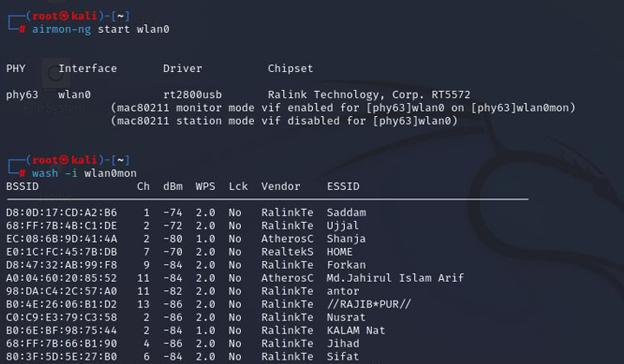Viewport: 624px width, 364px height.
Task: Click the WPS column header
Action: (x=205, y=186)
